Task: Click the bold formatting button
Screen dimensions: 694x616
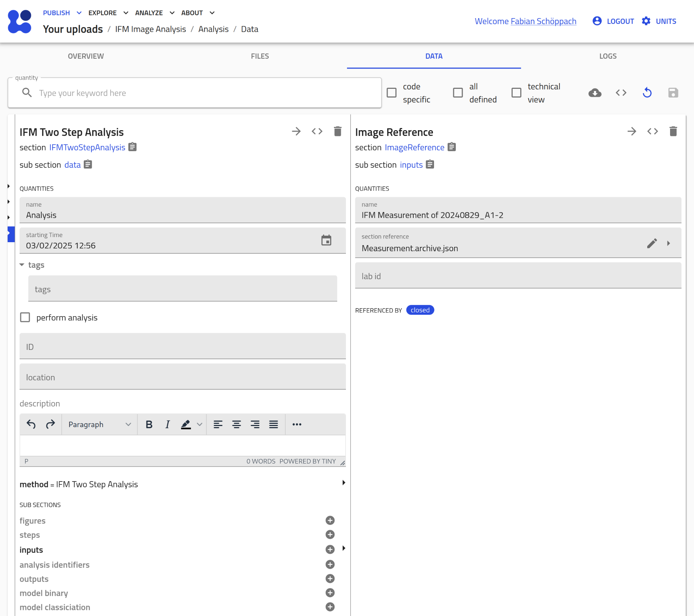Action: point(149,424)
